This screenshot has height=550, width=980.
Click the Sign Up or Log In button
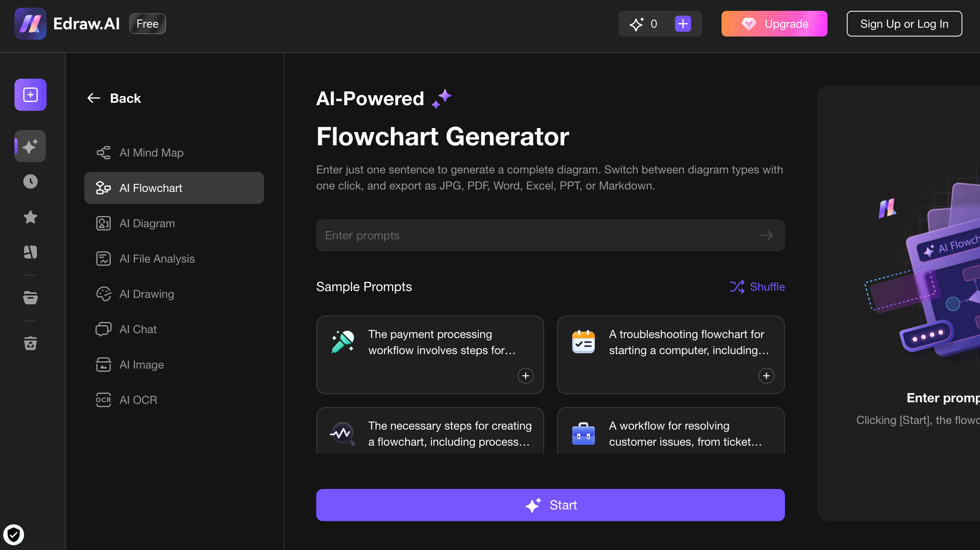coord(905,24)
